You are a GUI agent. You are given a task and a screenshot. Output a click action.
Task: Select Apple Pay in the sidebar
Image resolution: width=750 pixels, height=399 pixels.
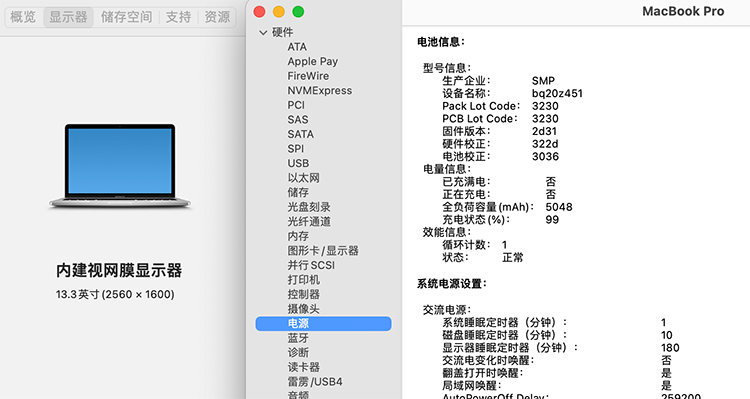coord(312,61)
